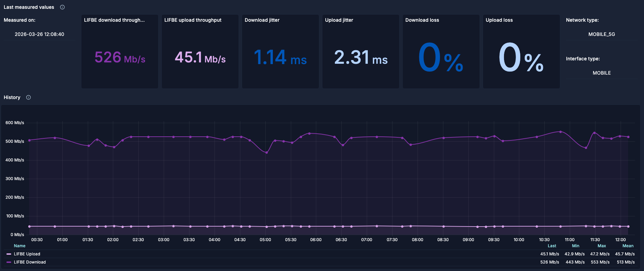Sort legend by the Last column header
The height and width of the screenshot is (271, 644).
[552, 246]
